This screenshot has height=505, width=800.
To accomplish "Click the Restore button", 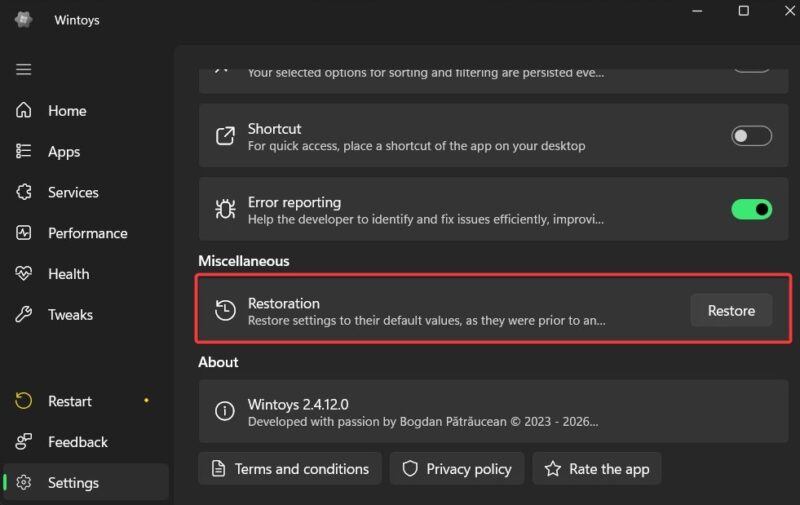I will coord(731,310).
